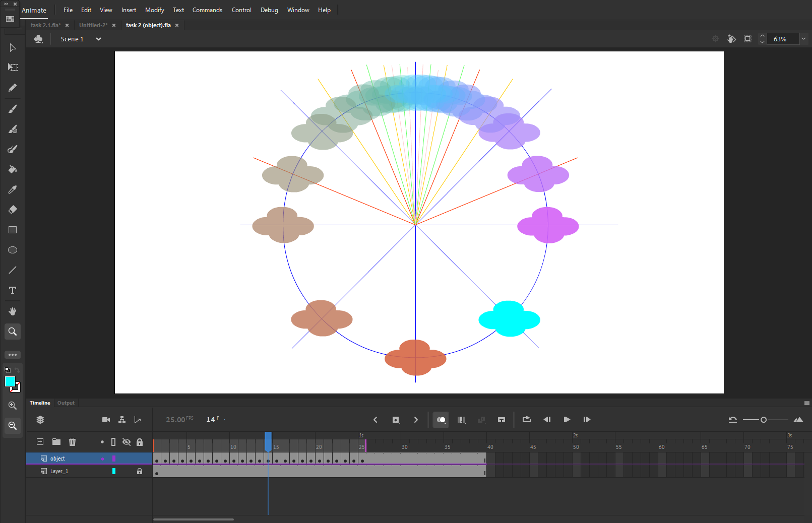This screenshot has height=523, width=812.
Task: Open the Commands menu
Action: [x=207, y=10]
